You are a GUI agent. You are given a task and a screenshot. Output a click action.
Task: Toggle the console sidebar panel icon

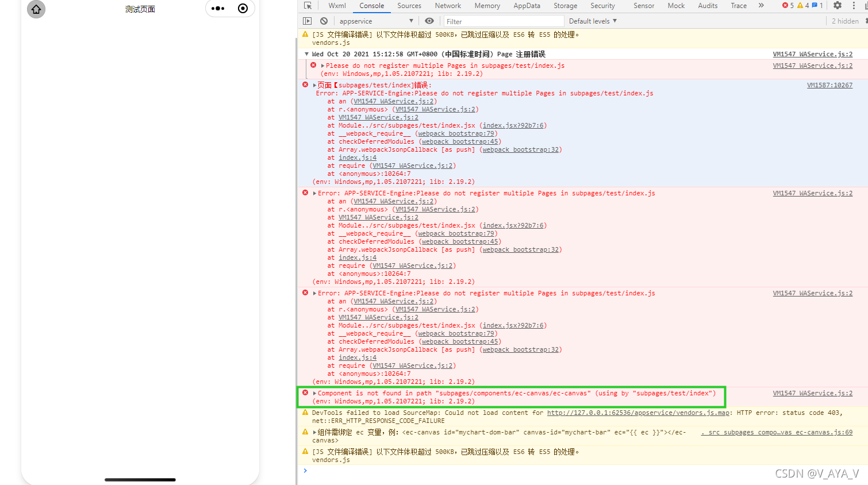308,21
